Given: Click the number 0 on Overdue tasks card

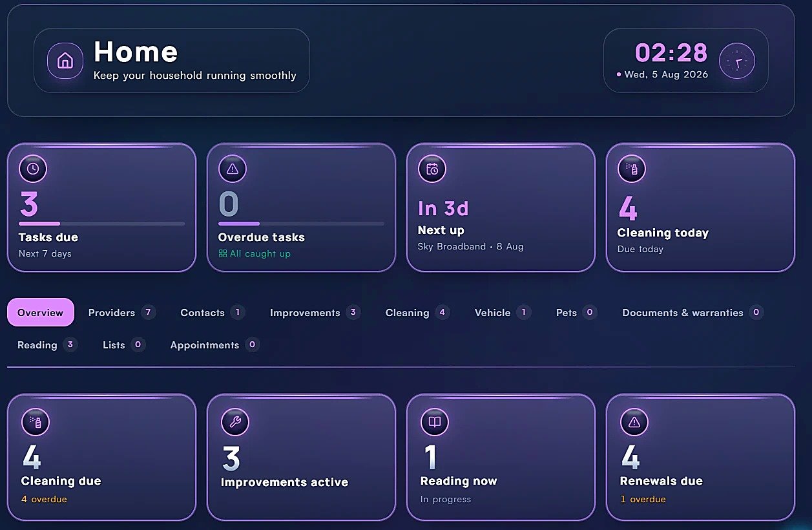Looking at the screenshot, I should [229, 204].
